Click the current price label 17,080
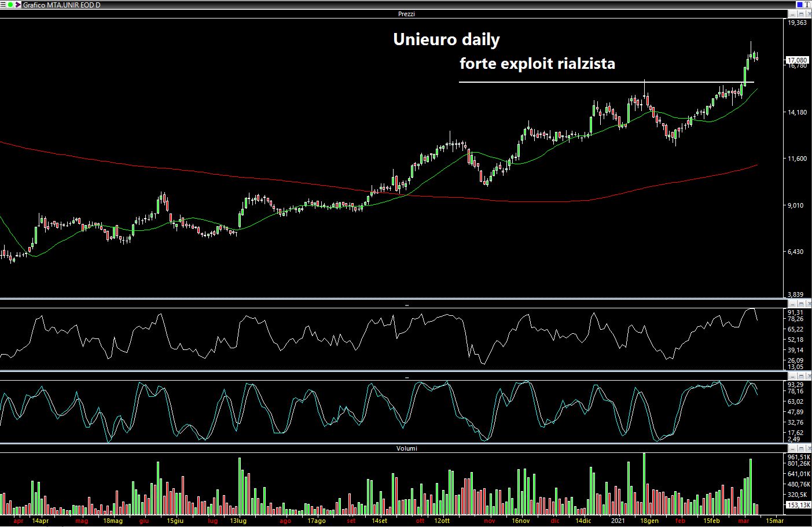The width and height of the screenshot is (812, 527). coord(797,60)
